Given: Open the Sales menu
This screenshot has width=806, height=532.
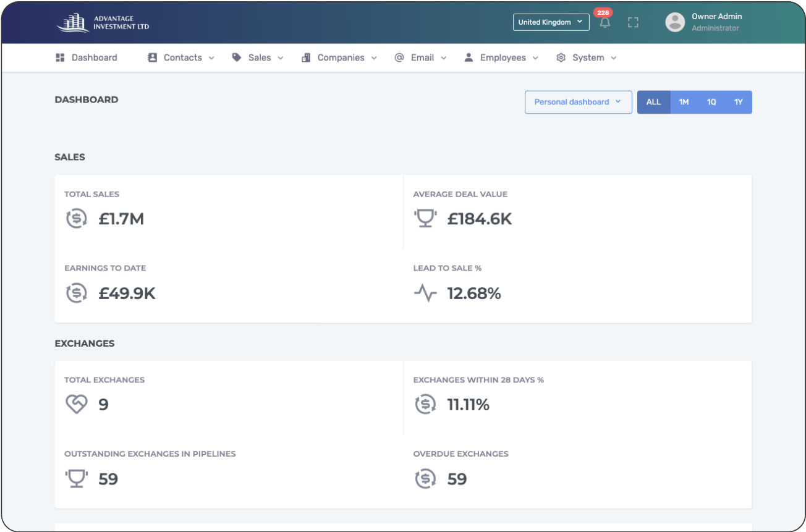Looking at the screenshot, I should pyautogui.click(x=258, y=58).
